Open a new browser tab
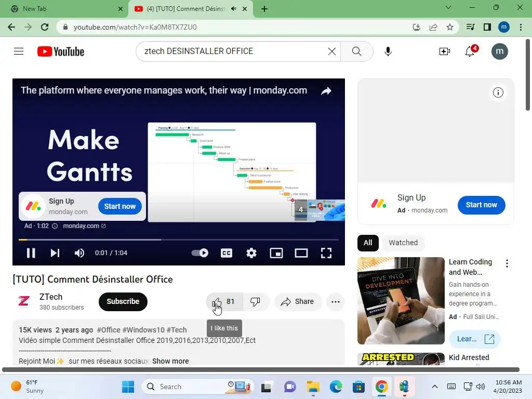Screen dimensions: 532x399 pos(264,9)
